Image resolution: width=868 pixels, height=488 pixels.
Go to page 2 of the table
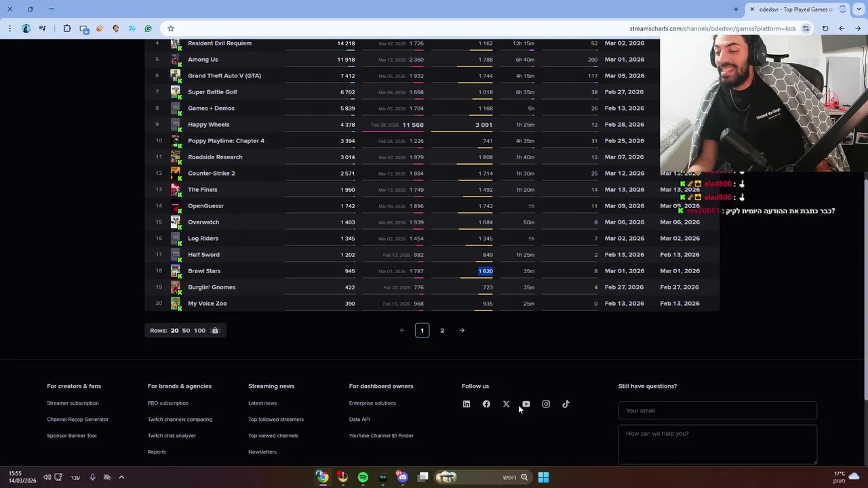(x=442, y=331)
